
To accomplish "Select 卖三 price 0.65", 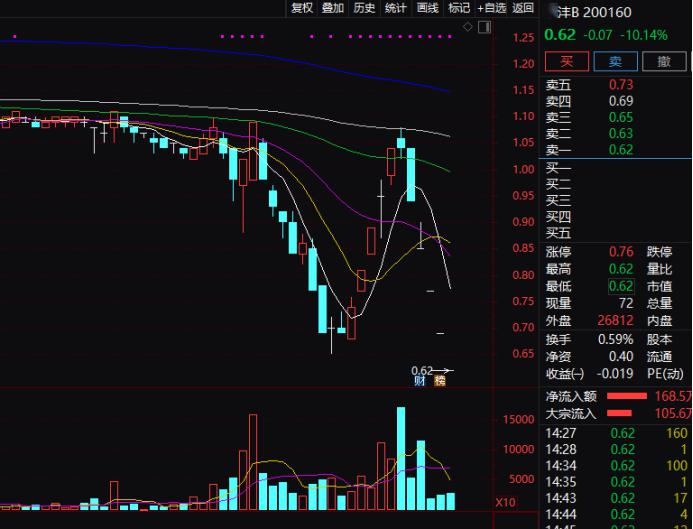I will (x=621, y=117).
